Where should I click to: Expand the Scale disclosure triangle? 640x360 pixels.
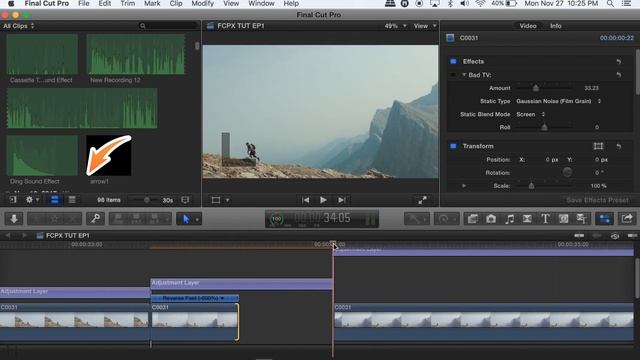coord(464,186)
